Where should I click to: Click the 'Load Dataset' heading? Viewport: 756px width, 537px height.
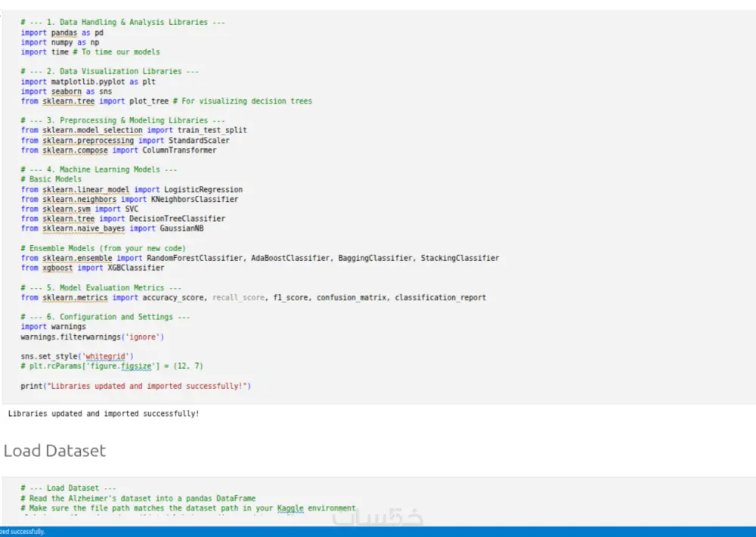coord(54,451)
